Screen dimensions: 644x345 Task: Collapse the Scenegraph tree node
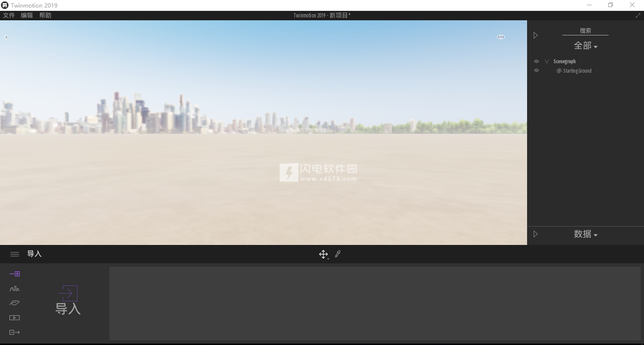pos(547,61)
